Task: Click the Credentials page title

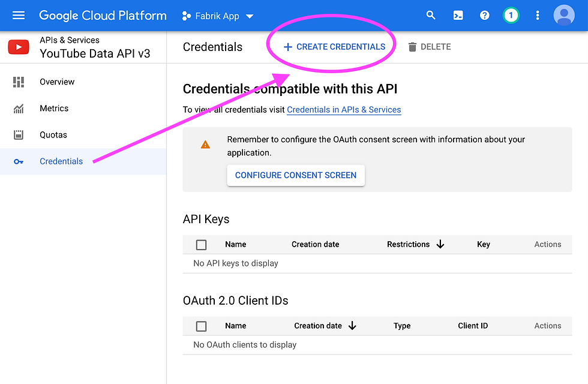Action: [212, 47]
